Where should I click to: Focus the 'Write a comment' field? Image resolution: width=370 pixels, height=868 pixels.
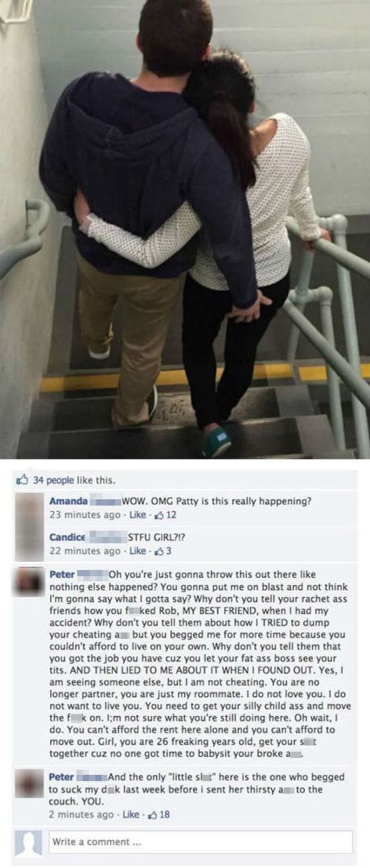coord(200,842)
